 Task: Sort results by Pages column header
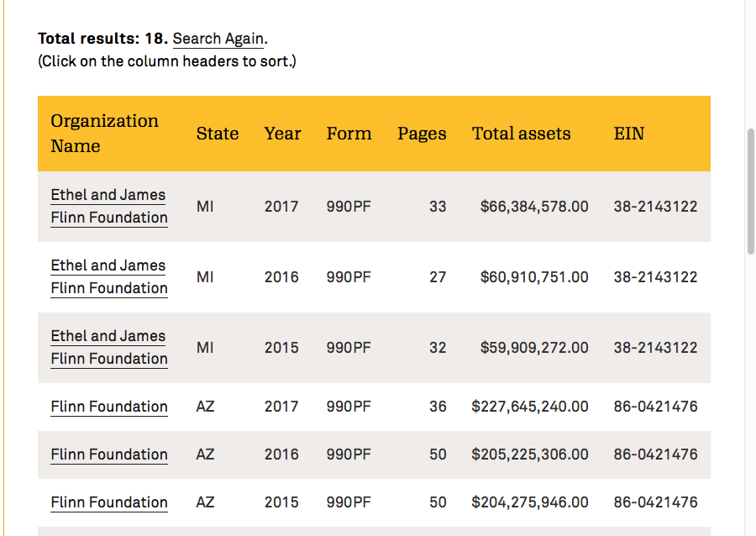pyautogui.click(x=422, y=134)
